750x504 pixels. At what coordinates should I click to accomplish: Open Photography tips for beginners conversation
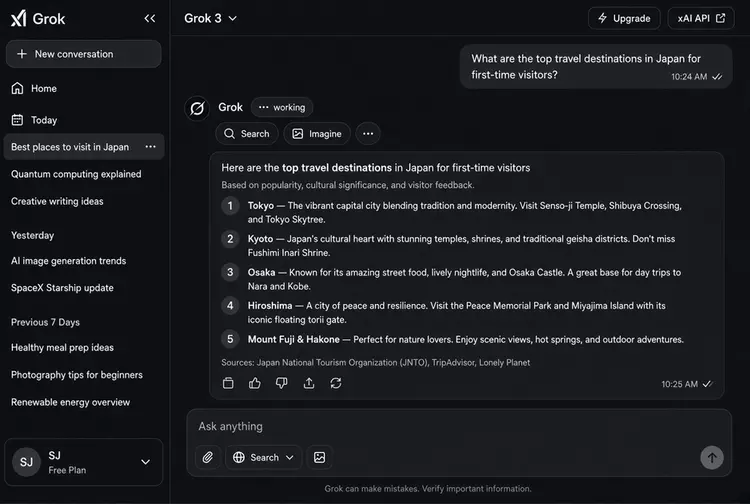click(x=77, y=375)
